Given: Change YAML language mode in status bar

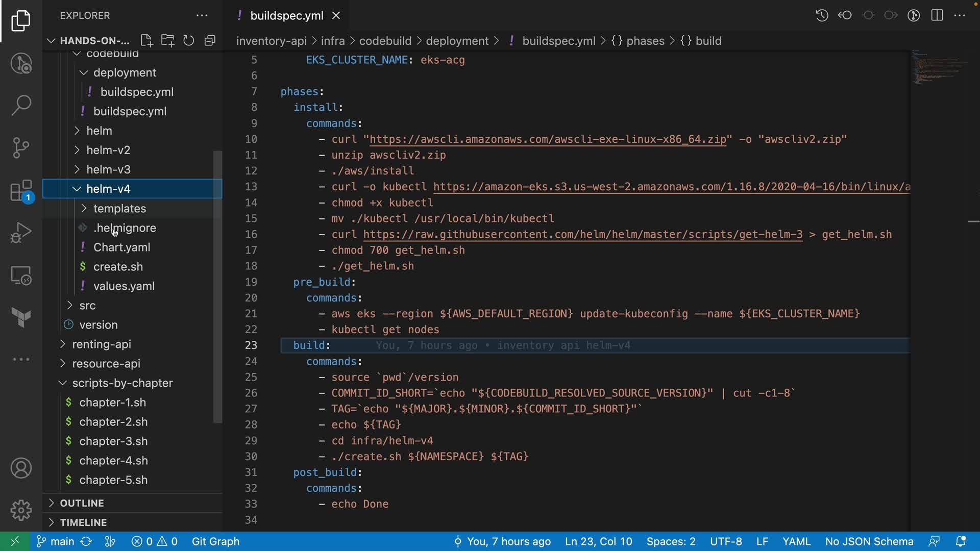Looking at the screenshot, I should [796, 541].
